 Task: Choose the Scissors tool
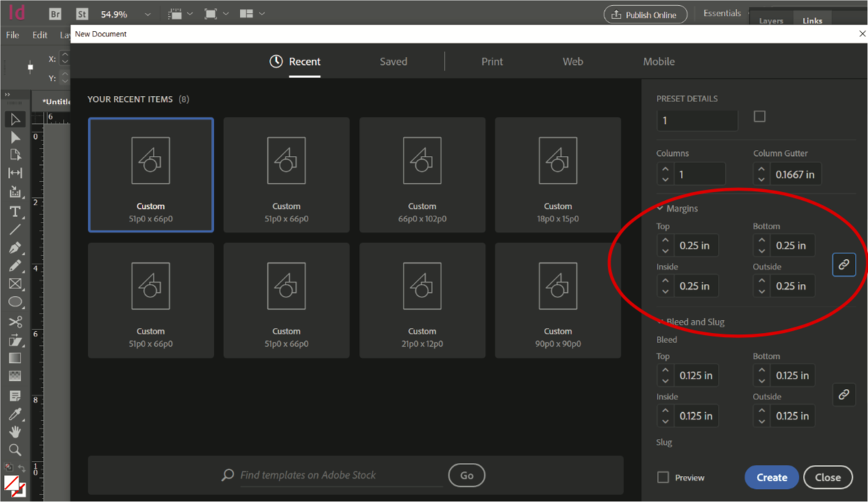[x=14, y=322]
